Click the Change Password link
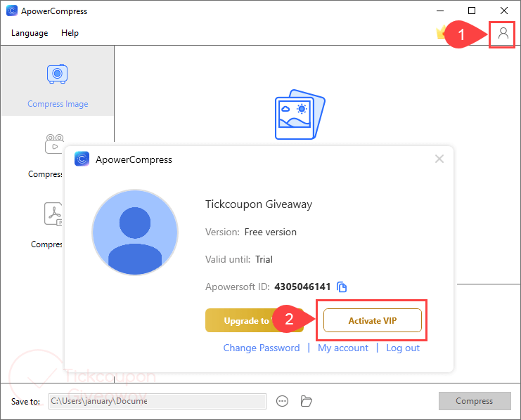The width and height of the screenshot is (521, 420). point(261,348)
